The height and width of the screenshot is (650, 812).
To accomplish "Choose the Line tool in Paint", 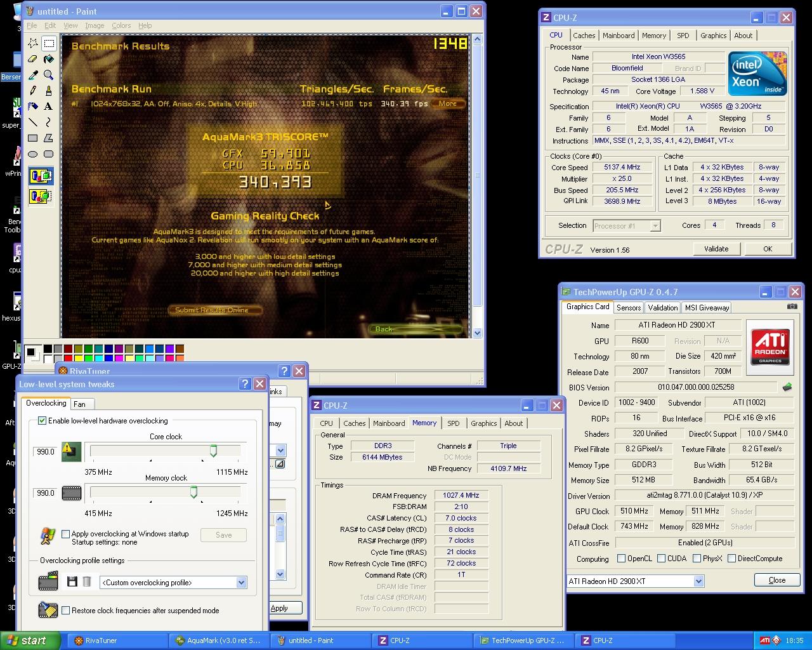I will coord(33,123).
